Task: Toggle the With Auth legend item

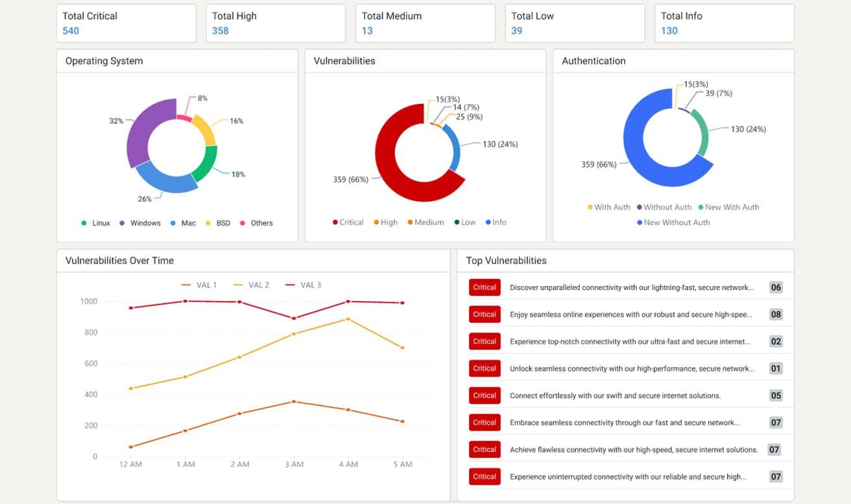Action: coord(608,208)
